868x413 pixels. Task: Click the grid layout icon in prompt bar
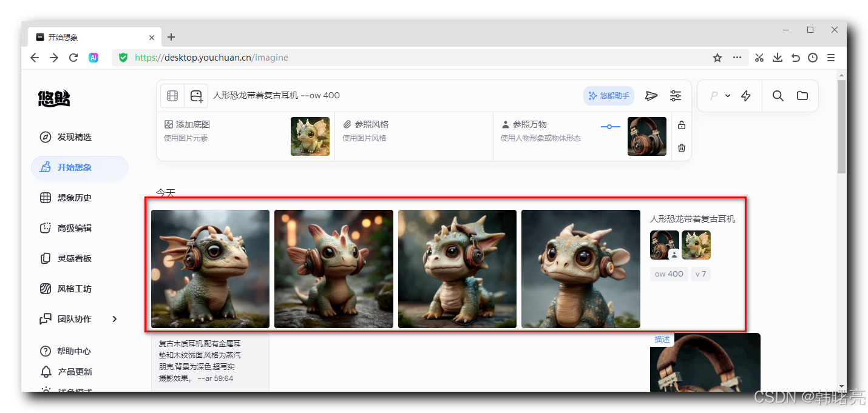click(172, 96)
